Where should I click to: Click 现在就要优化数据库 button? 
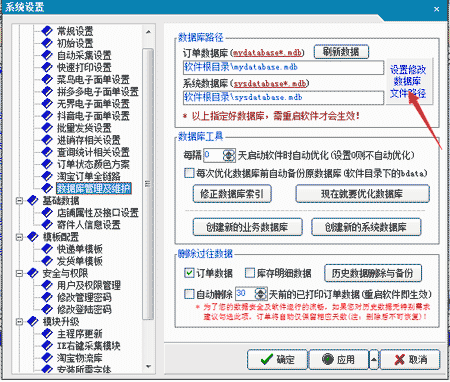pos(362,194)
